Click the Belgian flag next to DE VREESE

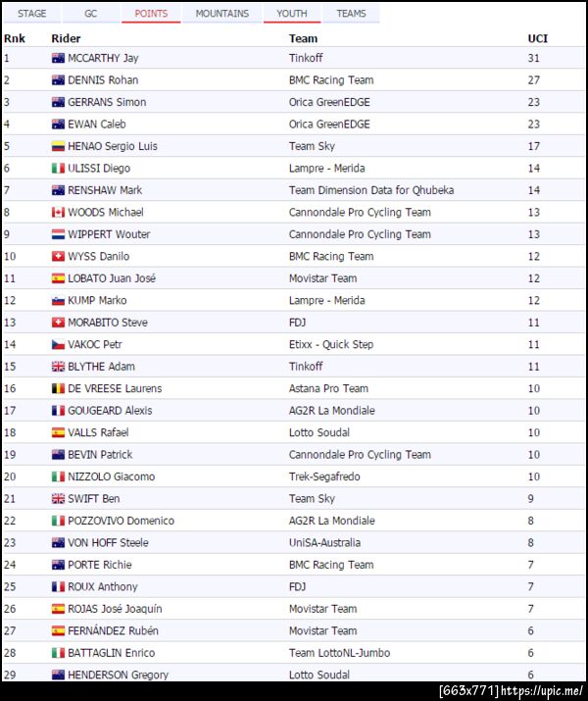[58, 388]
